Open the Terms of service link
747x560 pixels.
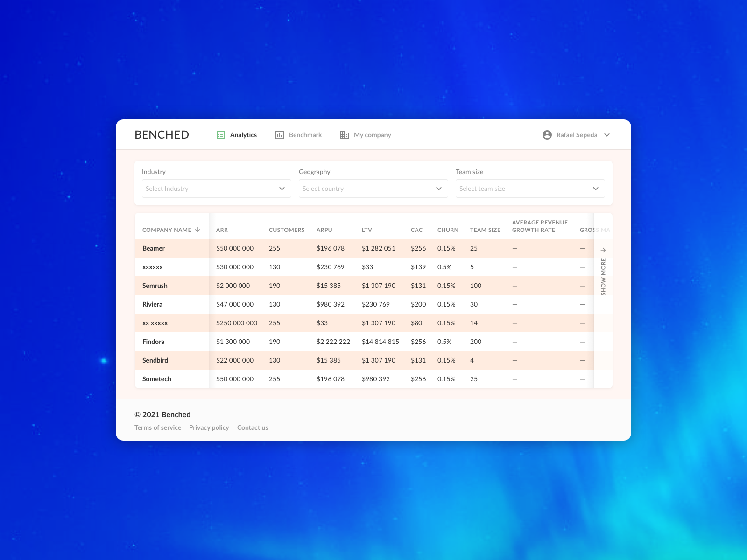[158, 427]
